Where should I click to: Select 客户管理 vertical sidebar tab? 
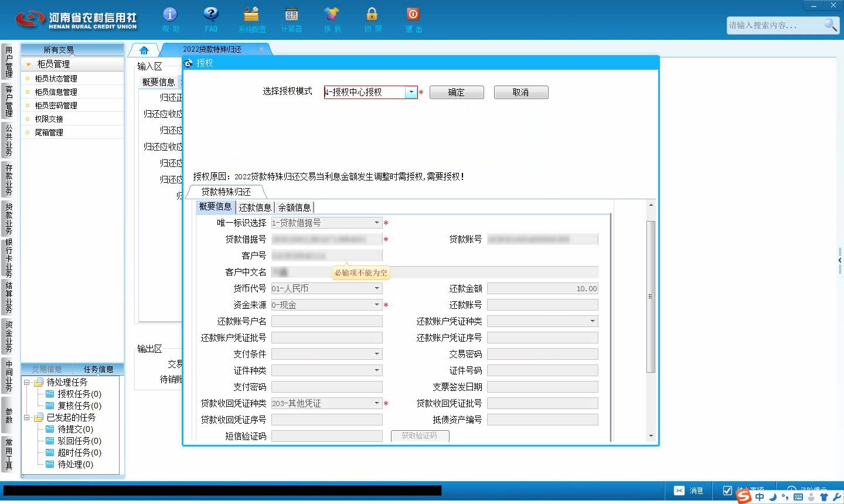pyautogui.click(x=9, y=101)
